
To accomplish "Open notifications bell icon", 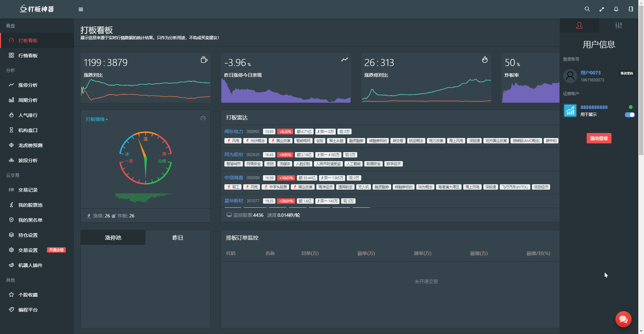I will pos(616,9).
